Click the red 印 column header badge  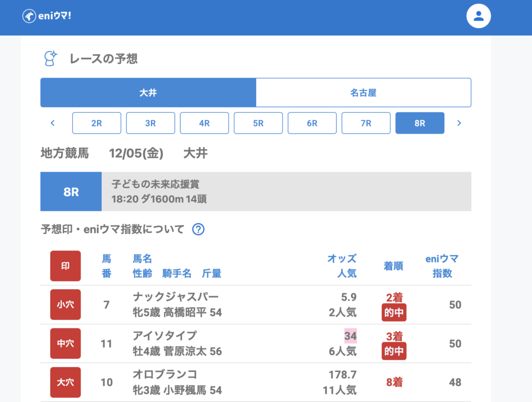[65, 266]
